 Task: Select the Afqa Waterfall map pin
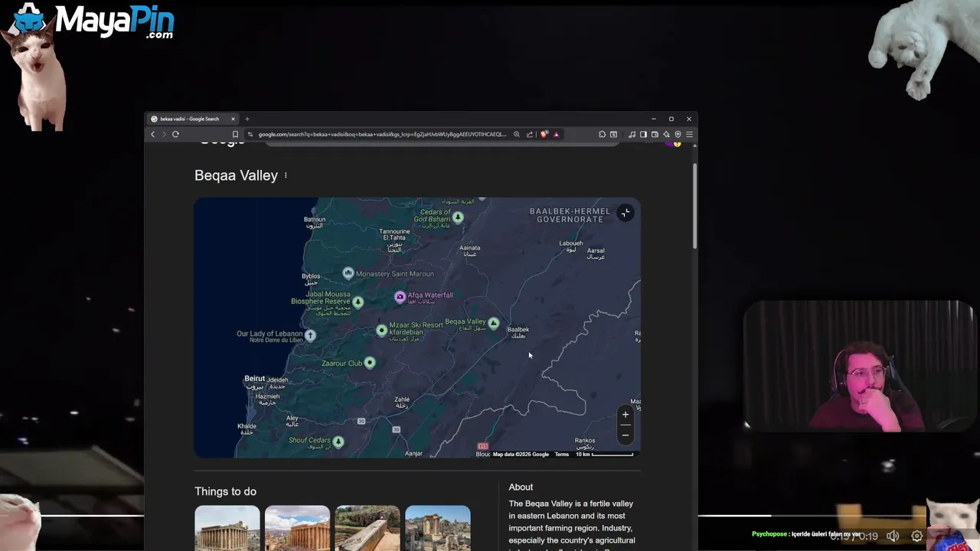pos(400,296)
